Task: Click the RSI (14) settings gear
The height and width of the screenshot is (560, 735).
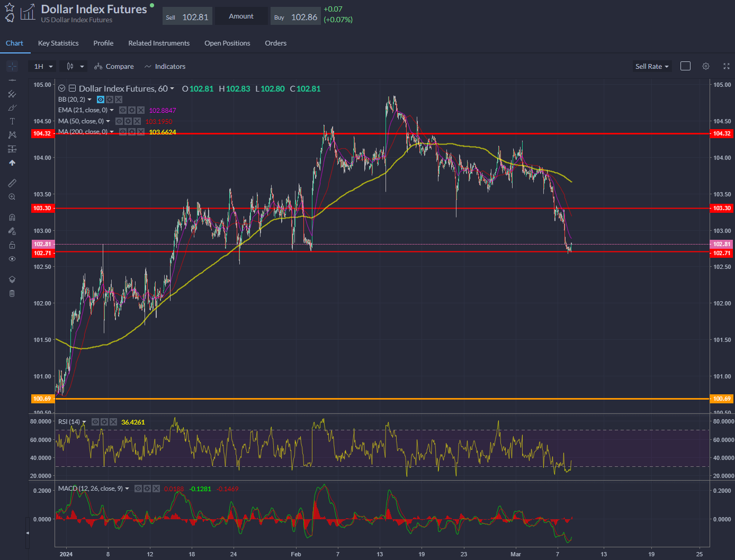Action: tap(104, 422)
